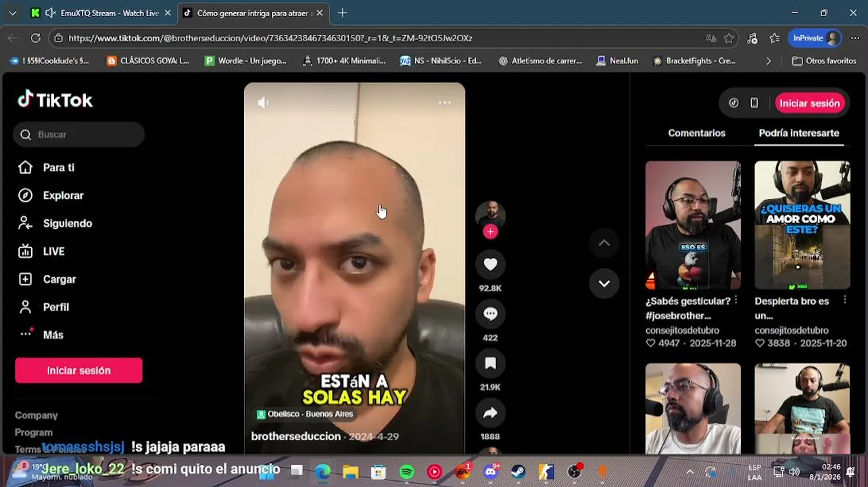Viewport: 868px width, 487px height.
Task: Open File Explorer from taskbar
Action: click(x=350, y=471)
